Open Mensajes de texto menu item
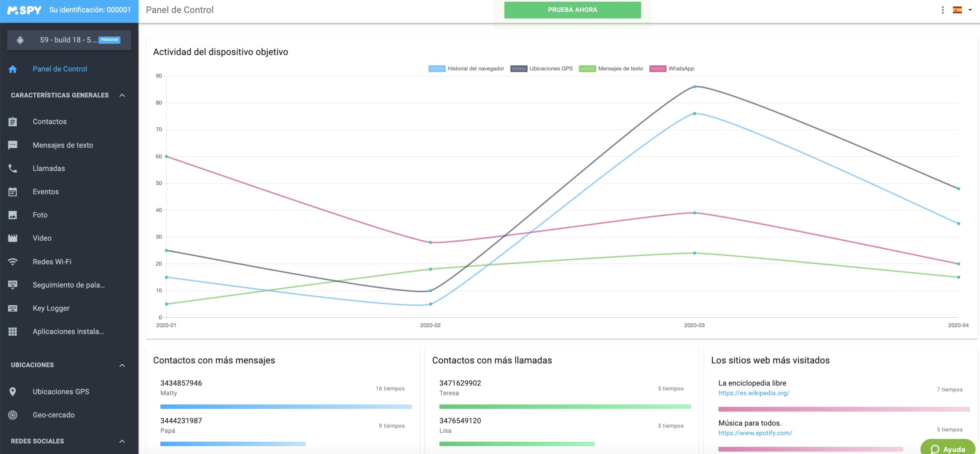Viewport: 980px width, 454px height. click(63, 145)
